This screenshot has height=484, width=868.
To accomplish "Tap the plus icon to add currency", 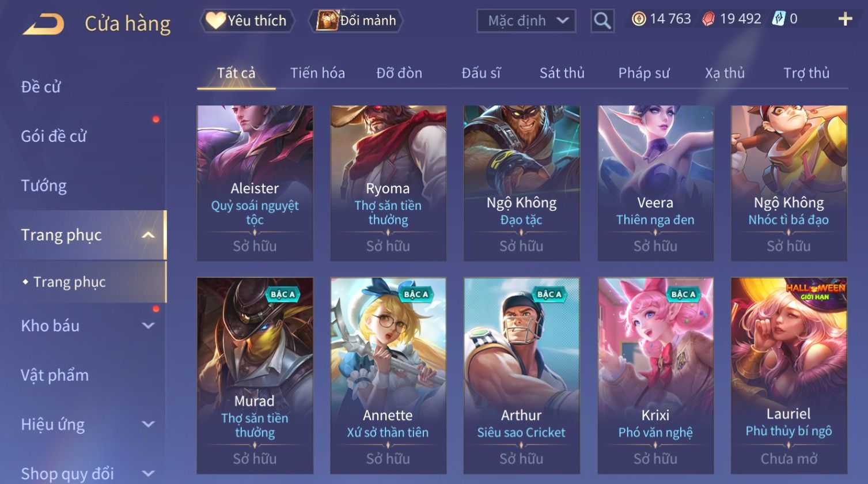I will point(845,20).
